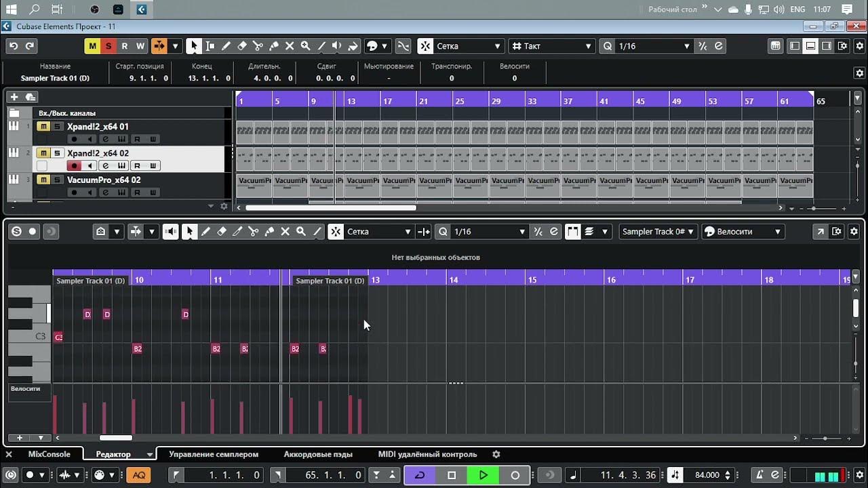The width and height of the screenshot is (868, 488).
Task: Toggle the metronome click button in transport
Action: coord(759,475)
